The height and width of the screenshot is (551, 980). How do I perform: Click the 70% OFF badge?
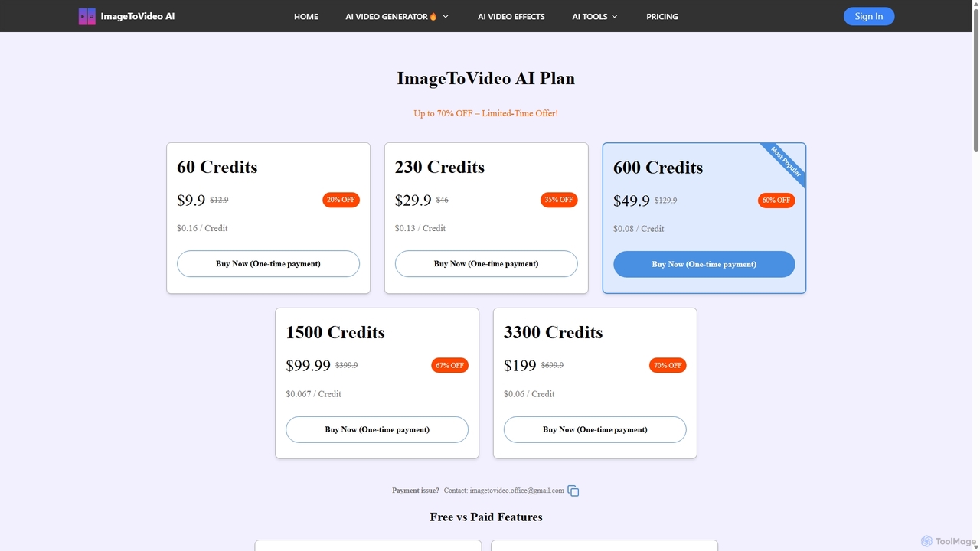click(x=668, y=365)
